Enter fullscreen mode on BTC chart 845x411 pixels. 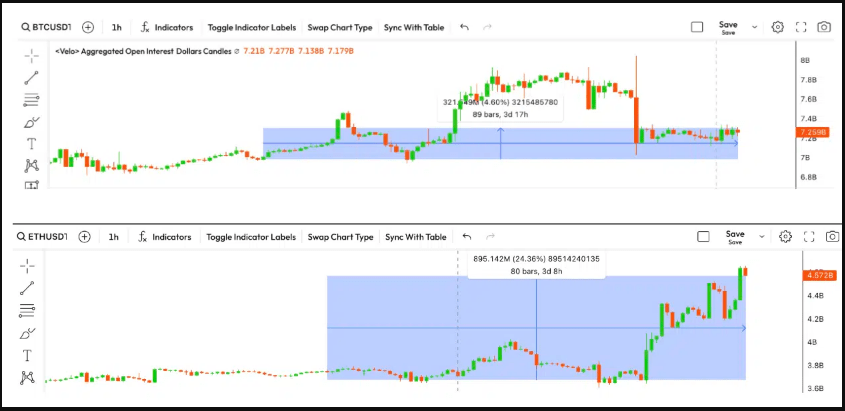point(801,27)
